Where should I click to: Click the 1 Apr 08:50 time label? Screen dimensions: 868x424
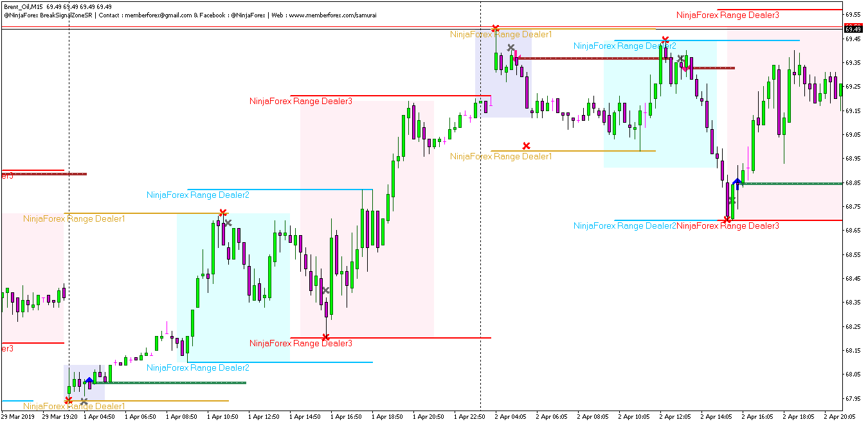pos(182,416)
